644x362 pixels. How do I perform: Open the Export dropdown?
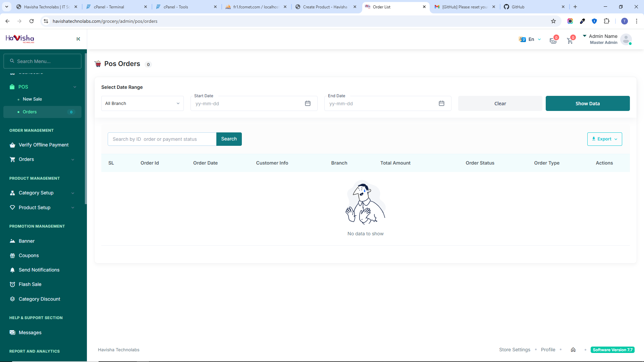(604, 139)
